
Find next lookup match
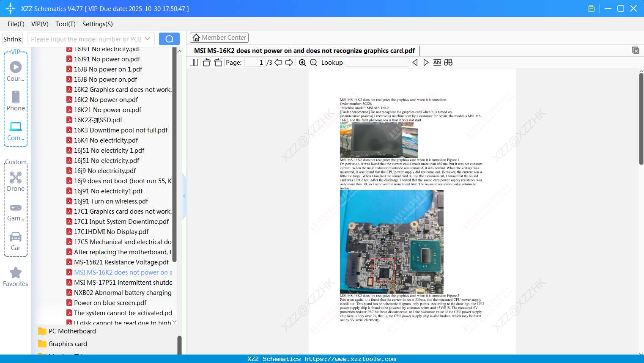[x=426, y=63]
